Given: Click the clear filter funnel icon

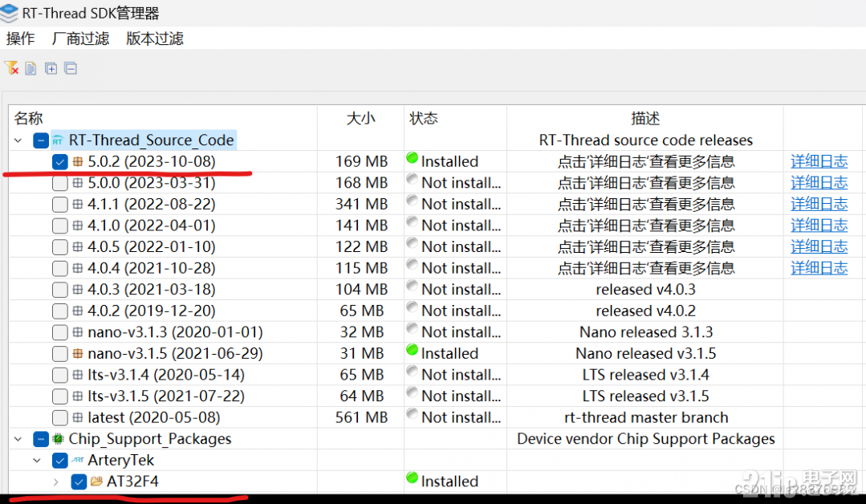Looking at the screenshot, I should 11,68.
